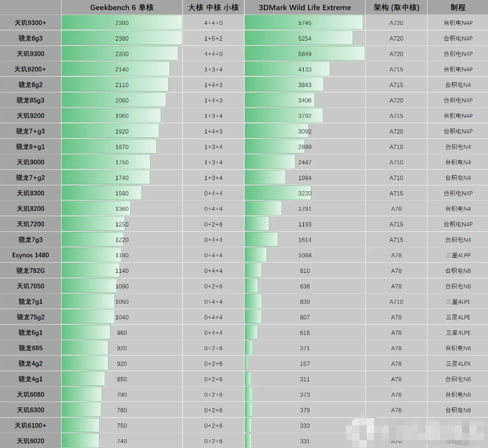Viewport: 488px width, 448px height.
Task: Select the 天玑9200+ chip label
Action: [30, 69]
